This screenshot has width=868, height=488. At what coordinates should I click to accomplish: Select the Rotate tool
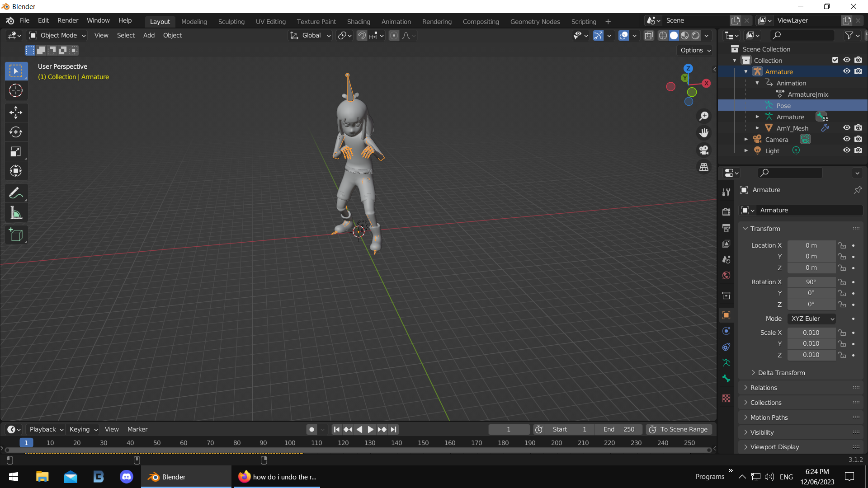click(x=16, y=132)
